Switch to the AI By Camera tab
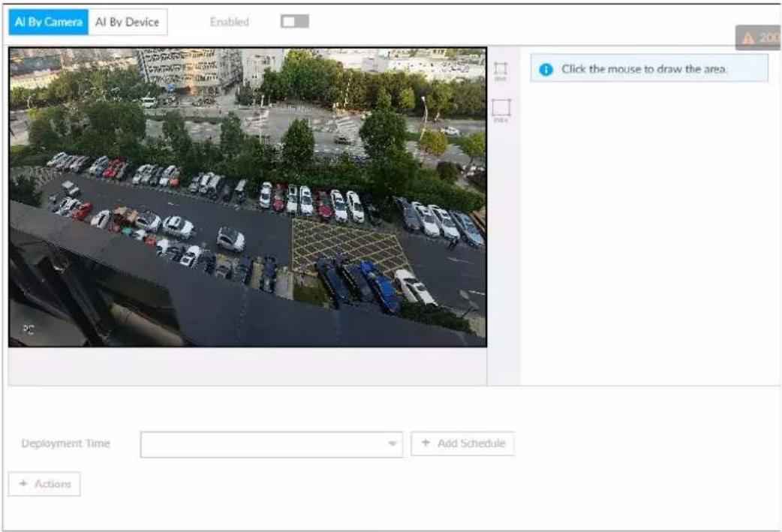Viewport: 782px width, 532px height. pos(48,22)
